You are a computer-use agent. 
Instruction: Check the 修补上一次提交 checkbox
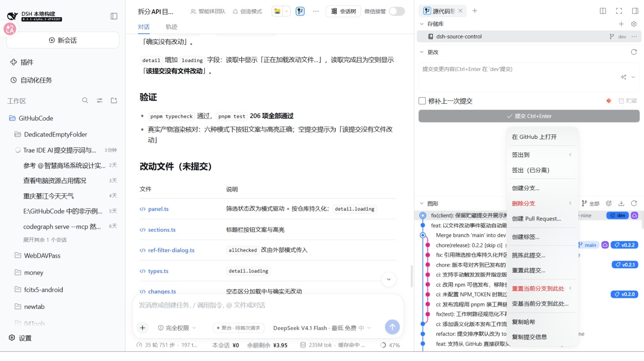point(422,101)
